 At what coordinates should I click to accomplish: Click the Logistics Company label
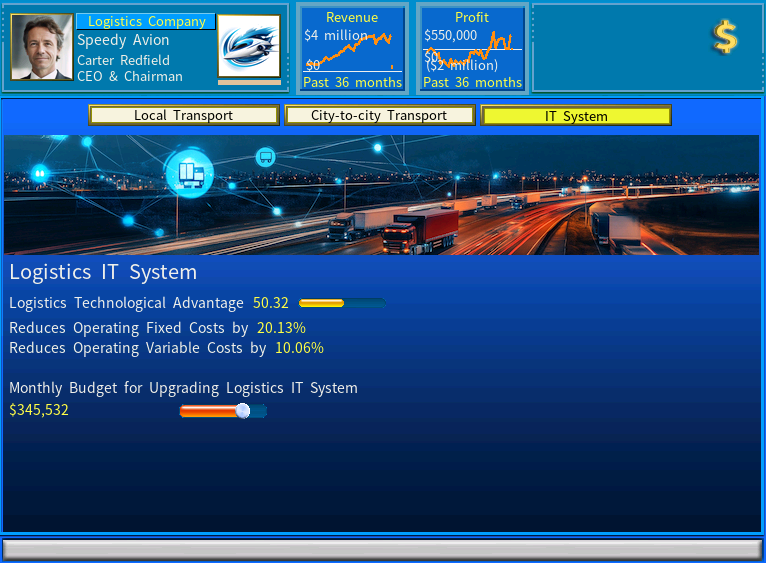146,22
